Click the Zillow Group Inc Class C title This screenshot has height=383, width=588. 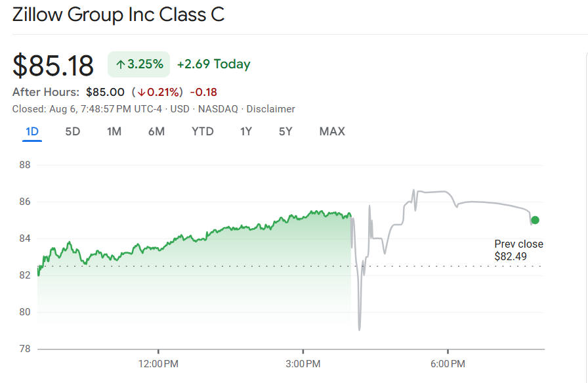coord(119,14)
